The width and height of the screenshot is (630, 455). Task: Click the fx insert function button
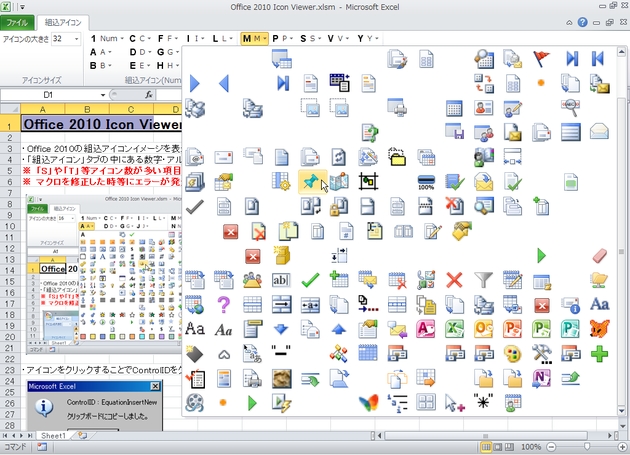(149, 95)
